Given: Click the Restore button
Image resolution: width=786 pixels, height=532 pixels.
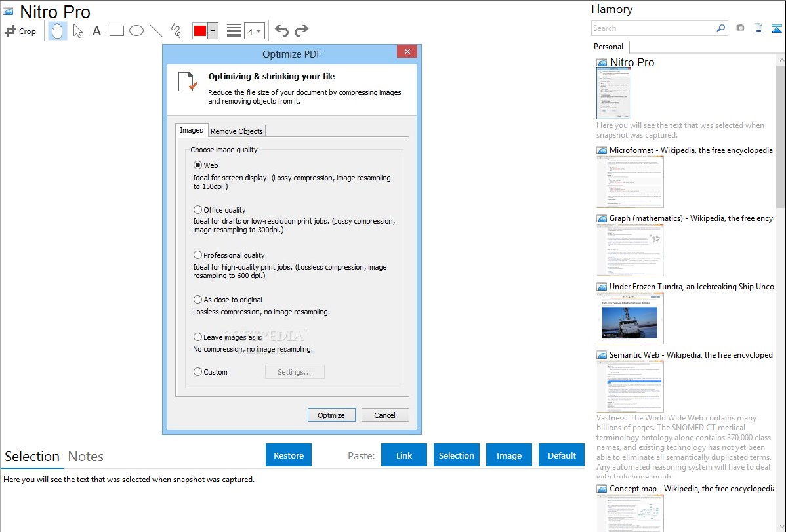Looking at the screenshot, I should pyautogui.click(x=289, y=455).
